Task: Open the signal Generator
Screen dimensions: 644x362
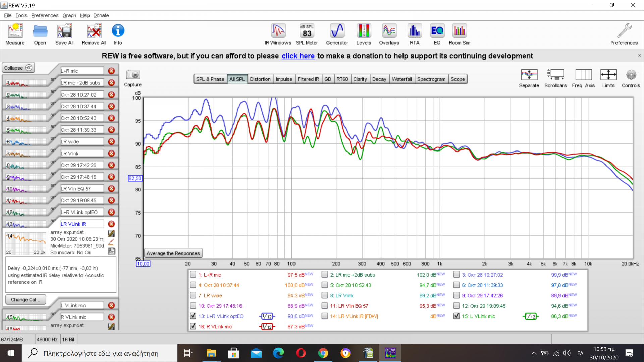Action: [x=337, y=34]
